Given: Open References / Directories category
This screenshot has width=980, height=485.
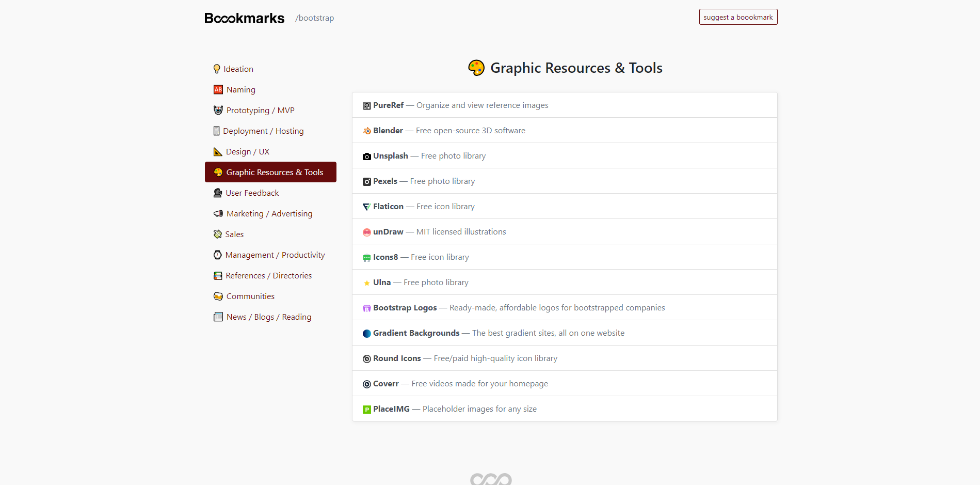Looking at the screenshot, I should (270, 275).
